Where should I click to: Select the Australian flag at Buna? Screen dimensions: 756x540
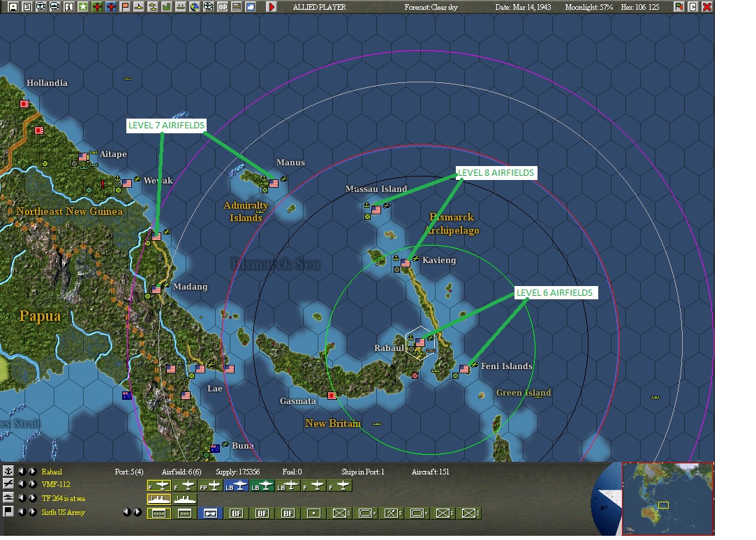(x=215, y=448)
